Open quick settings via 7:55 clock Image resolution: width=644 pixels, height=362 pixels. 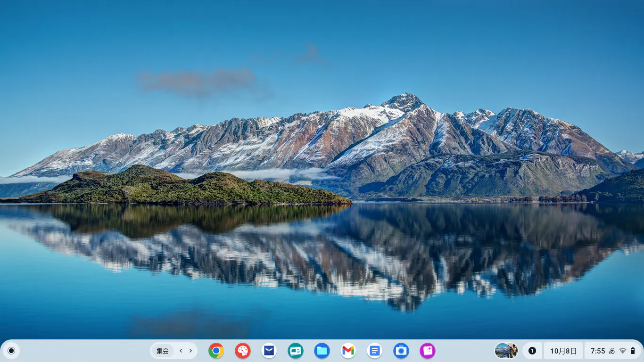[598, 351]
